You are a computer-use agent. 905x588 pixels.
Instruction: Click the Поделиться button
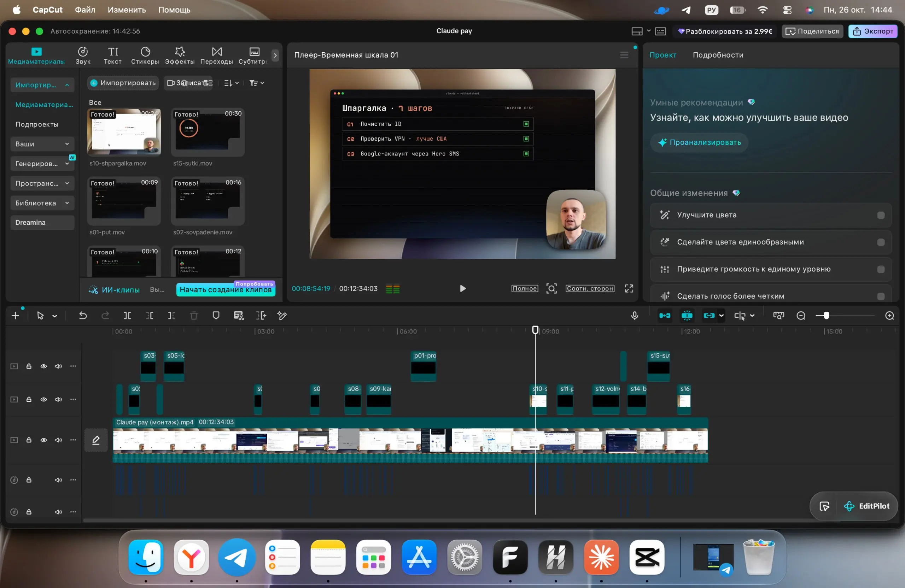pos(812,31)
